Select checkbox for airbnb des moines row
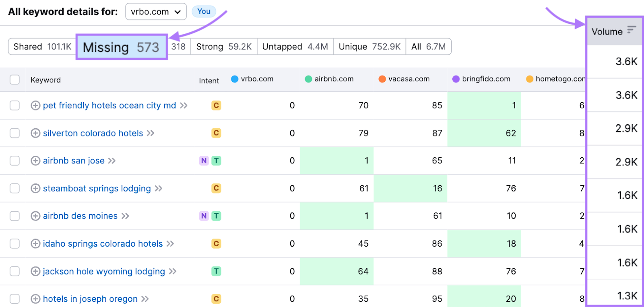644x307 pixels. (x=15, y=216)
